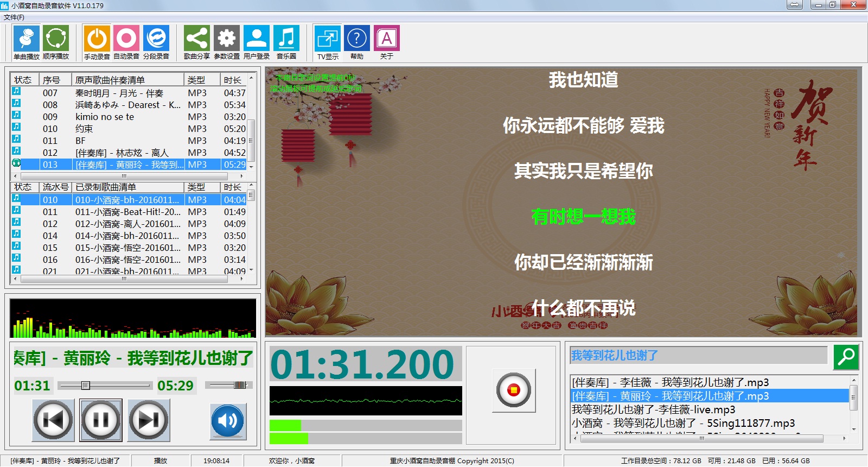Skip to the next track
The width and height of the screenshot is (868, 467).
tap(149, 420)
